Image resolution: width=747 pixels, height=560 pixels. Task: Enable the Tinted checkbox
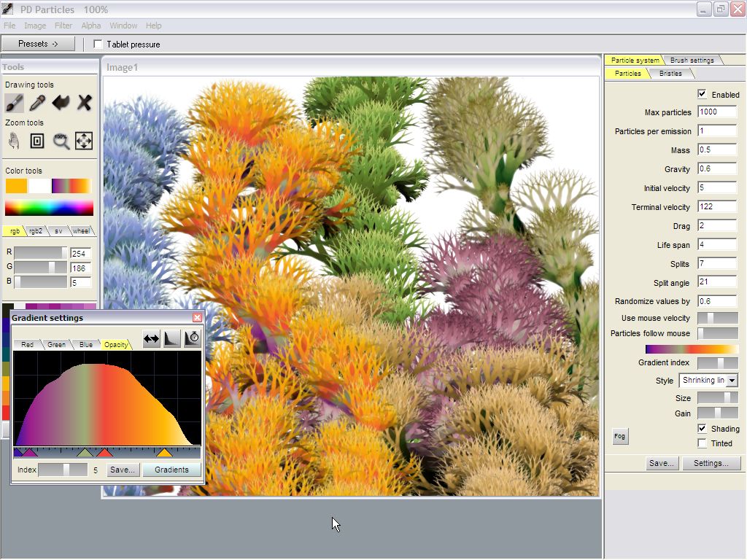pyautogui.click(x=702, y=443)
